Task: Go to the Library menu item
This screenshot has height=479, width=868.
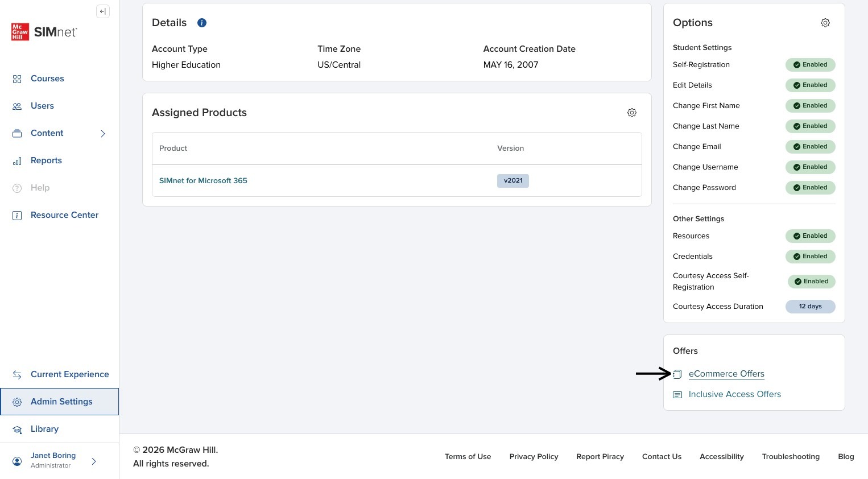Action: (60, 429)
